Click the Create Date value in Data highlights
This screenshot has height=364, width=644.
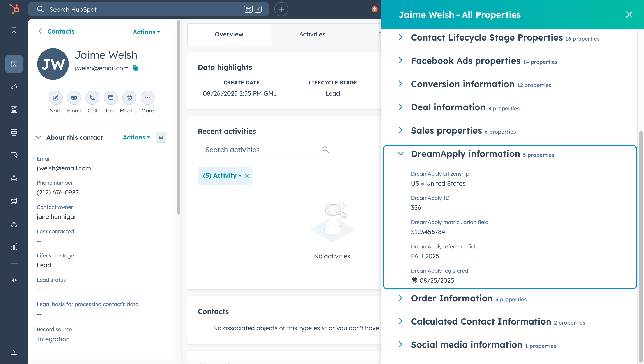pos(240,93)
